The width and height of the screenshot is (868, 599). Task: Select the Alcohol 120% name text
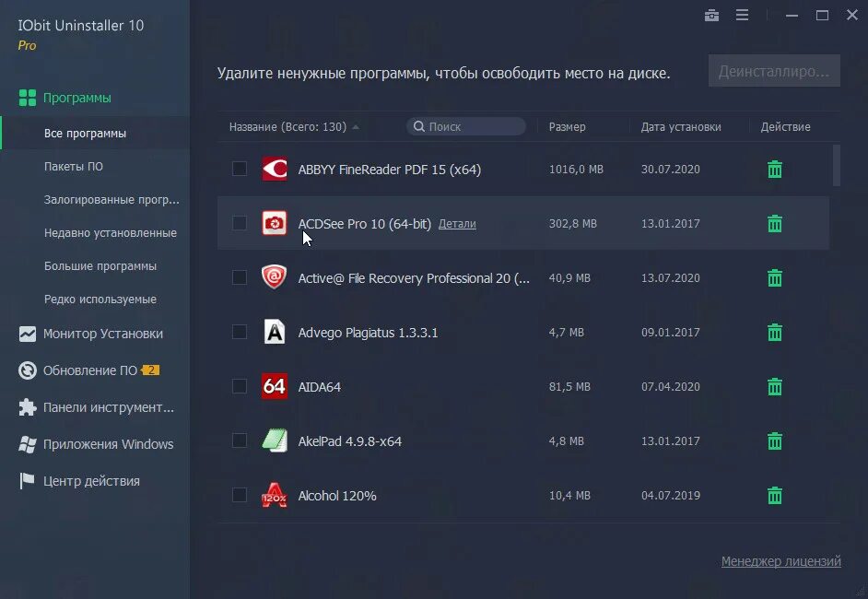(x=337, y=496)
